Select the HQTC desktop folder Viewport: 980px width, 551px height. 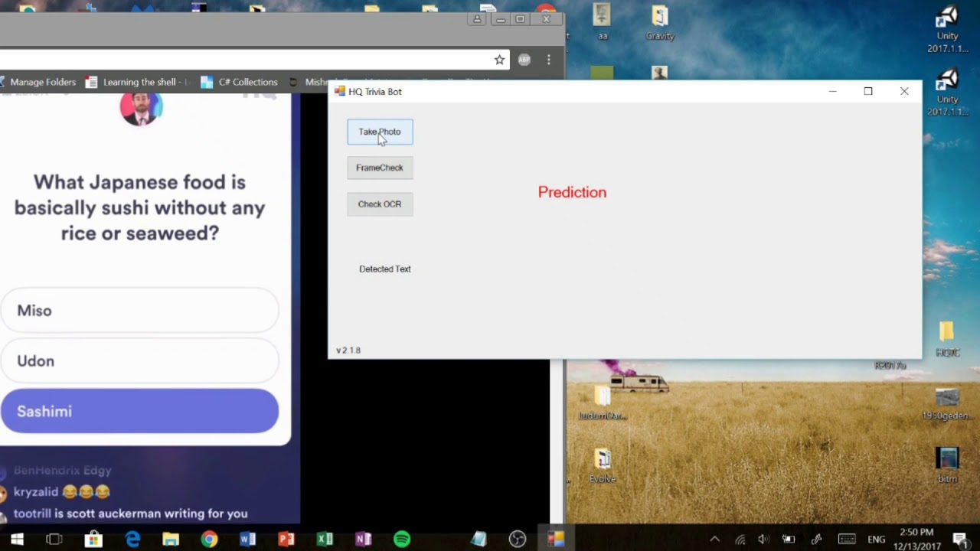click(947, 339)
